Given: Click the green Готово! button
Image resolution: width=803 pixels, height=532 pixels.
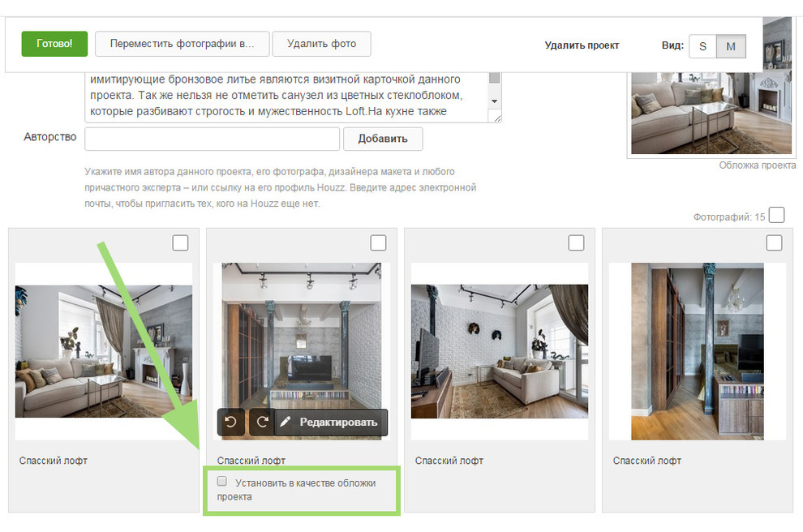Looking at the screenshot, I should tap(54, 44).
